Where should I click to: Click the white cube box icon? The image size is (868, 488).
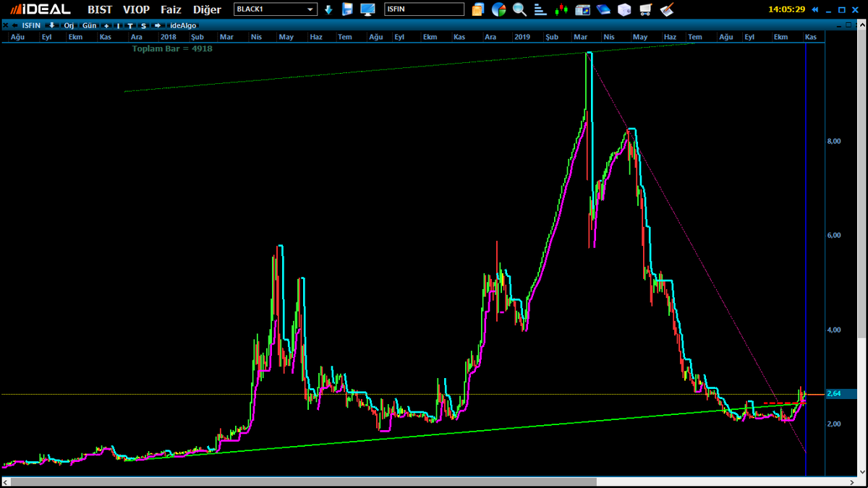pos(625,9)
